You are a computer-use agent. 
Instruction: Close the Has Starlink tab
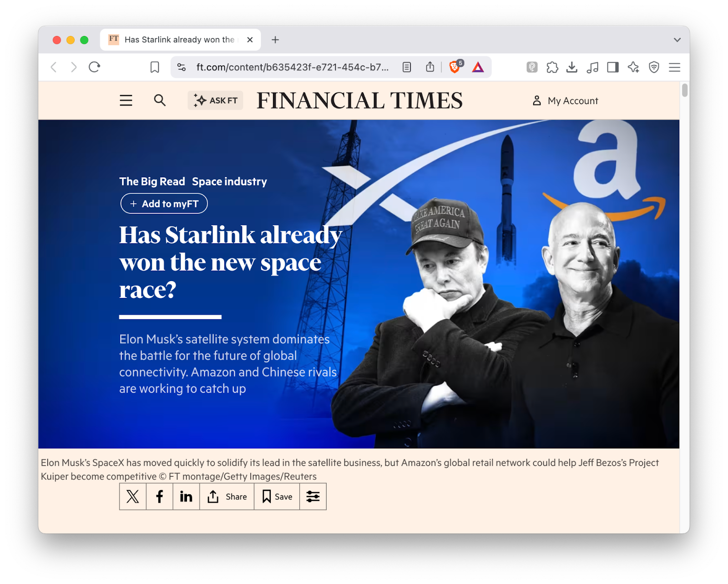tap(250, 40)
